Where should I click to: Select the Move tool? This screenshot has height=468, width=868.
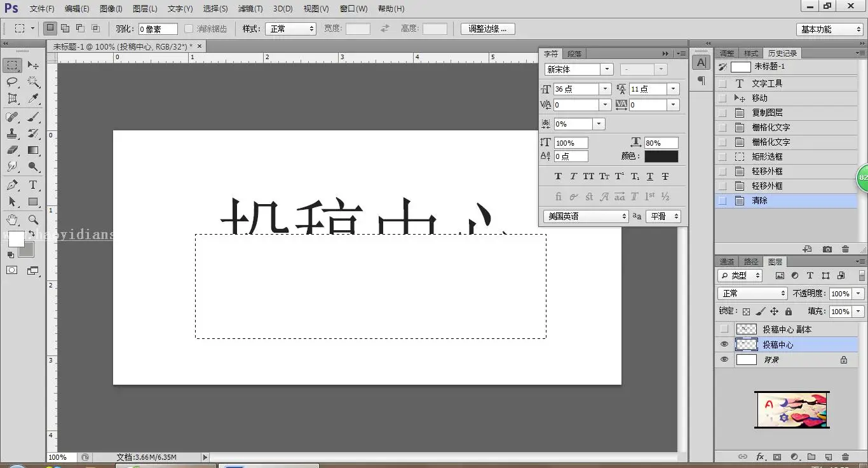pyautogui.click(x=33, y=65)
